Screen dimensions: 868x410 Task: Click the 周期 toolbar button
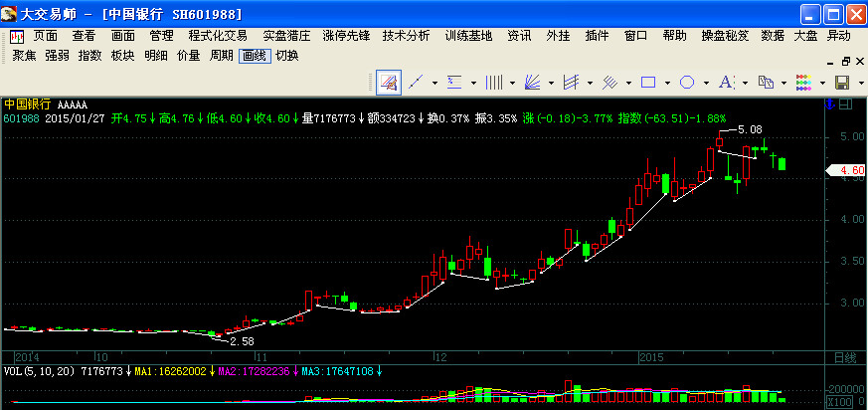coord(221,56)
